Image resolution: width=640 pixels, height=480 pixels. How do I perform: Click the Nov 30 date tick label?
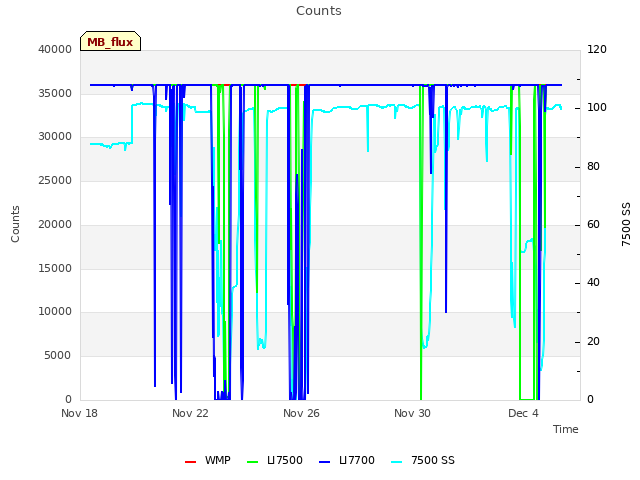tap(412, 413)
